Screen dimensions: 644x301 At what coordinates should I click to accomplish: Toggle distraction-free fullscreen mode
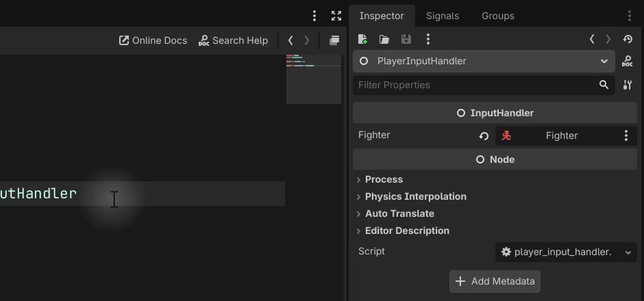tap(336, 16)
